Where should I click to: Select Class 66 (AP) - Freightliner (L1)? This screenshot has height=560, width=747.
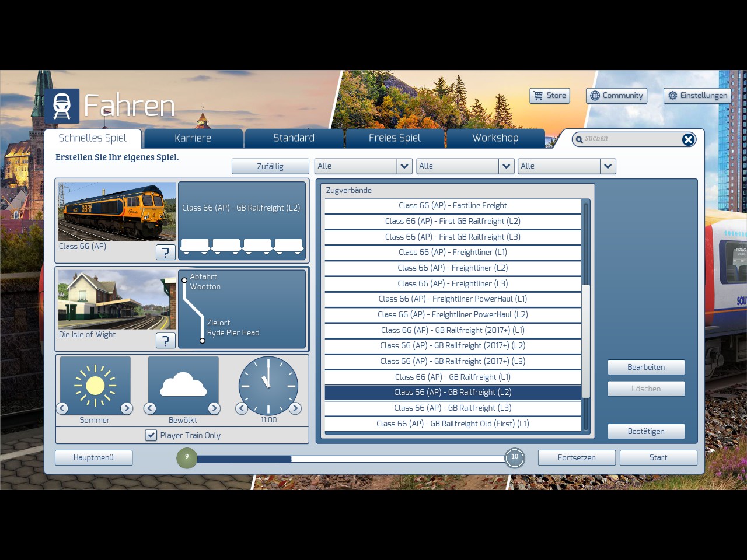pos(453,253)
